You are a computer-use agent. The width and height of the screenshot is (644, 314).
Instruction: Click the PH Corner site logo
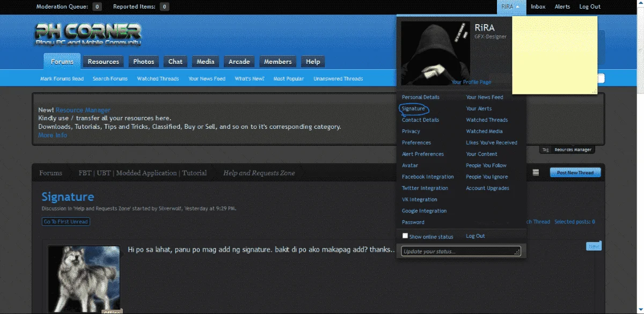tap(88, 35)
